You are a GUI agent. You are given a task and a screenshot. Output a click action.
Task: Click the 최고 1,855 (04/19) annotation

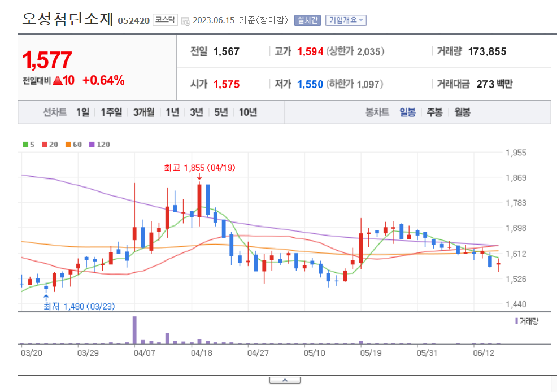tap(199, 168)
